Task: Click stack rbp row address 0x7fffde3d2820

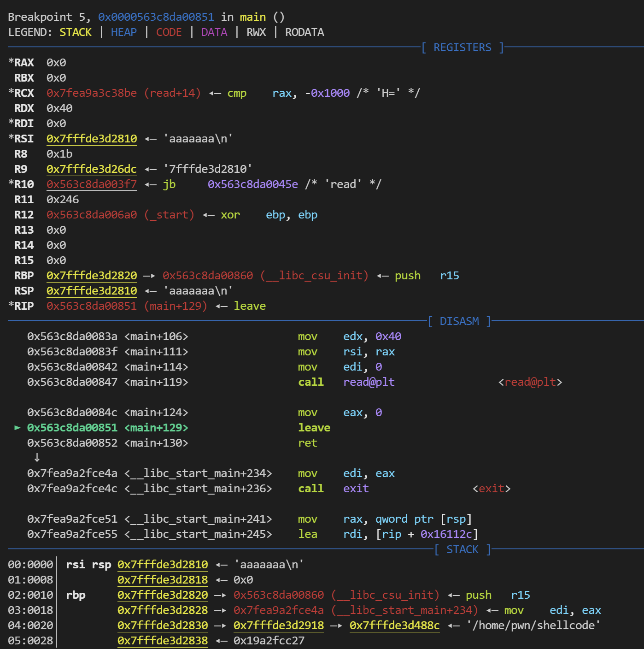Action: 163,595
